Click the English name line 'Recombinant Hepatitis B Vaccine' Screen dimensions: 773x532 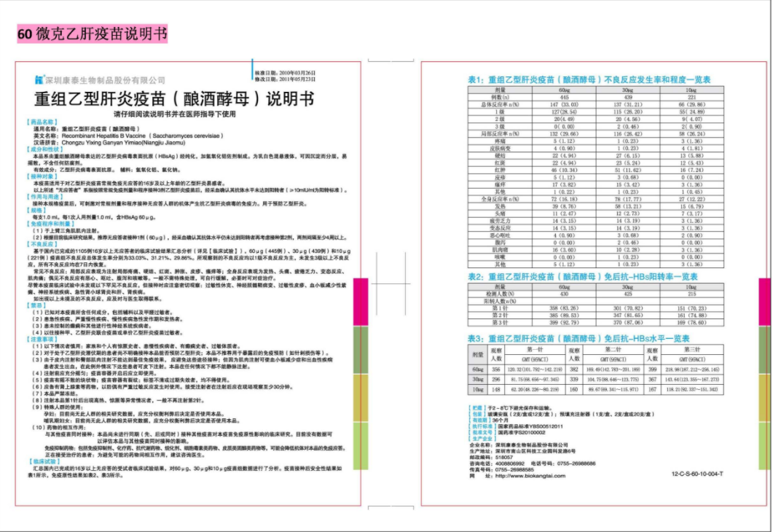tap(128, 136)
